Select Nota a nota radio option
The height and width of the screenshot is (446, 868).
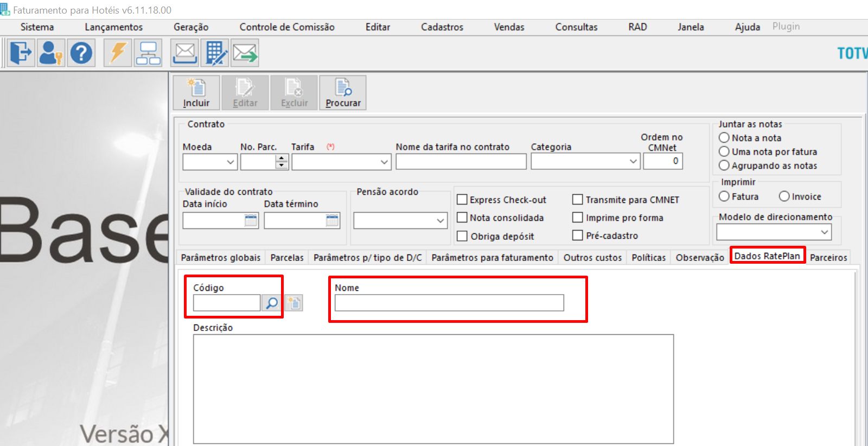pyautogui.click(x=724, y=138)
